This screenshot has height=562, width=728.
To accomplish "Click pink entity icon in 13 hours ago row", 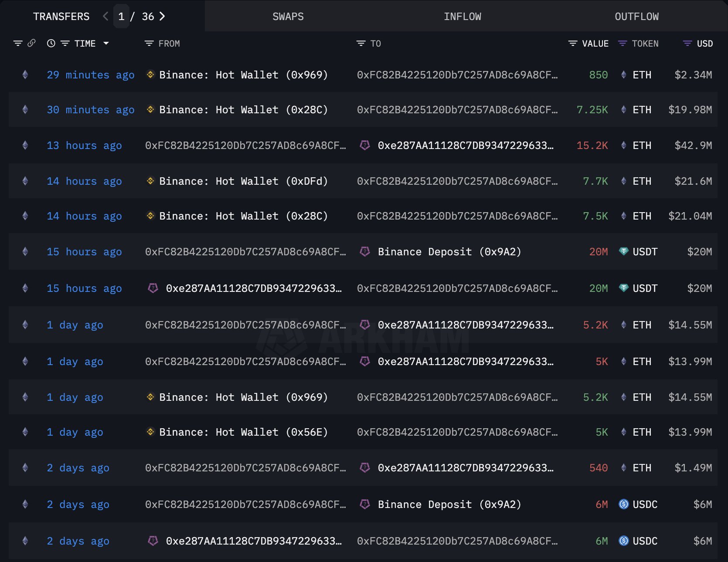I will click(365, 145).
